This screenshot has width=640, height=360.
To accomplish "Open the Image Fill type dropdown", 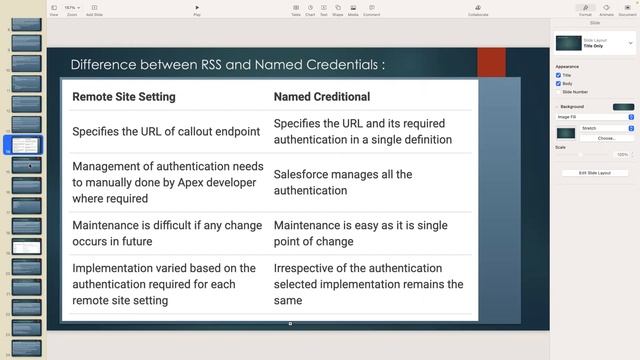I will pyautogui.click(x=595, y=117).
